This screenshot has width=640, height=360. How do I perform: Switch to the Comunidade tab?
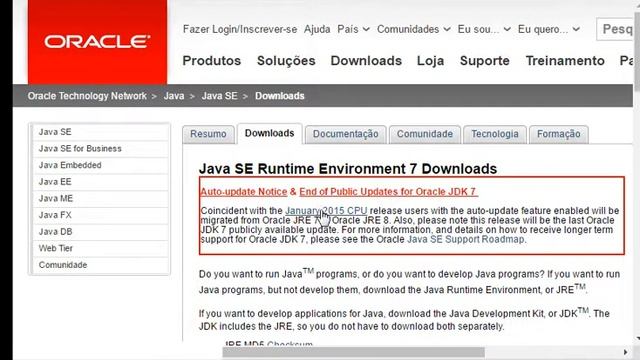coord(424,134)
